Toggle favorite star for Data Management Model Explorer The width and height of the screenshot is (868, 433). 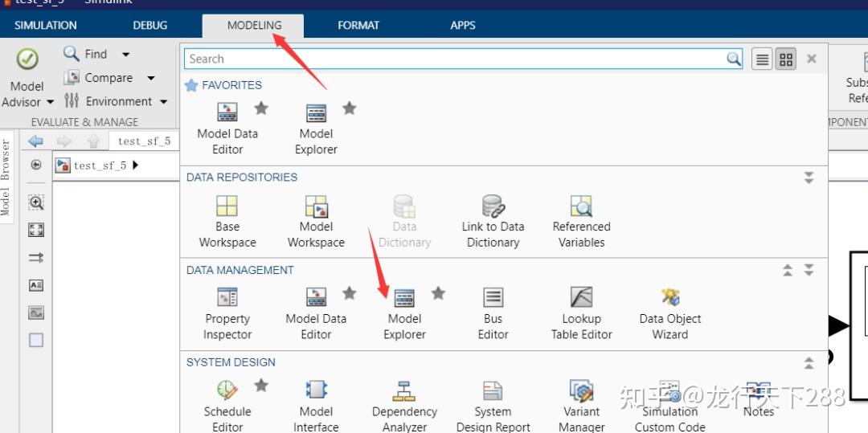click(439, 293)
